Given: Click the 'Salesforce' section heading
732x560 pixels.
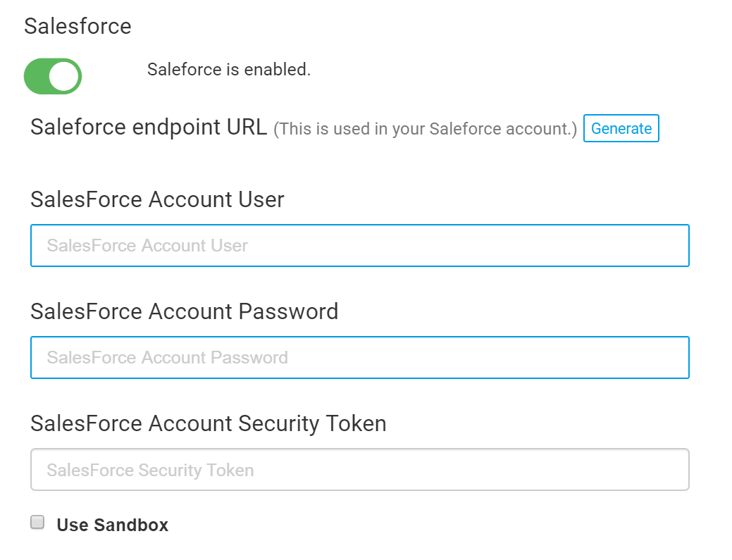Looking at the screenshot, I should point(78,26).
